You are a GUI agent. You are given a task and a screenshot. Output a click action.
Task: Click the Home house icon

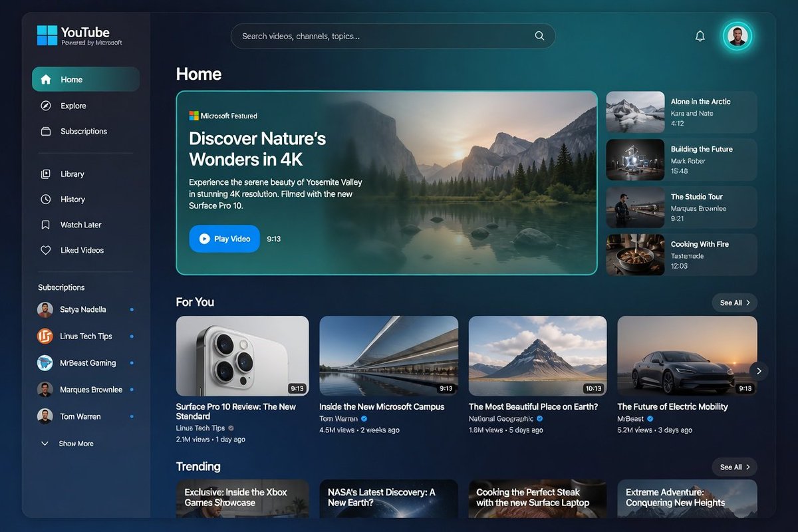click(46, 80)
